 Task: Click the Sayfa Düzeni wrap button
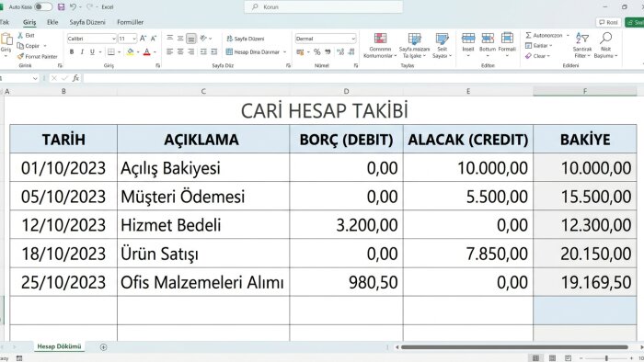pos(246,39)
